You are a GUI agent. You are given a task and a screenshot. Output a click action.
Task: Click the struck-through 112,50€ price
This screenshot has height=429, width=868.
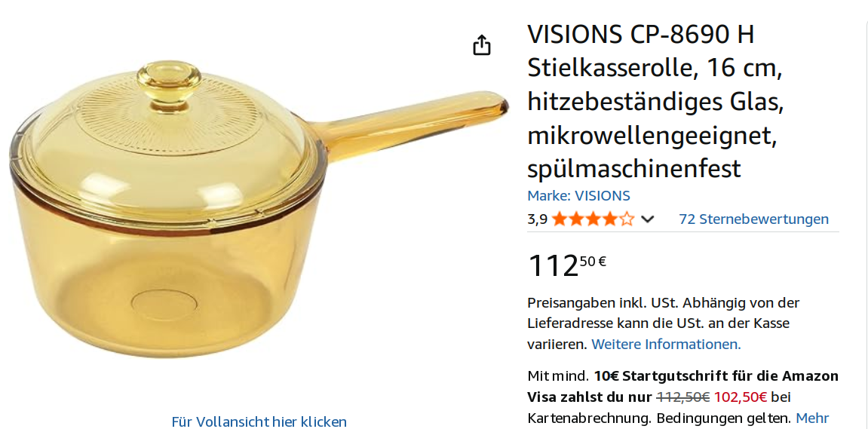pos(683,397)
